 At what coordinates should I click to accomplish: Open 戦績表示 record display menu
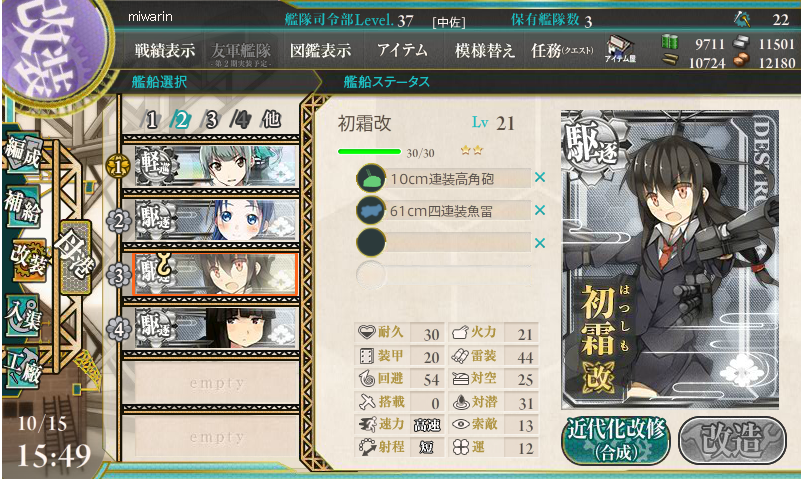pos(164,51)
